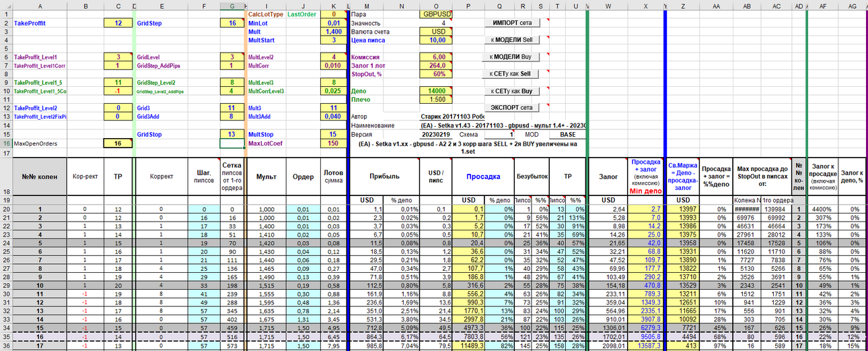Select column header G
Viewport: 868px width, 351px height.
point(232,5)
